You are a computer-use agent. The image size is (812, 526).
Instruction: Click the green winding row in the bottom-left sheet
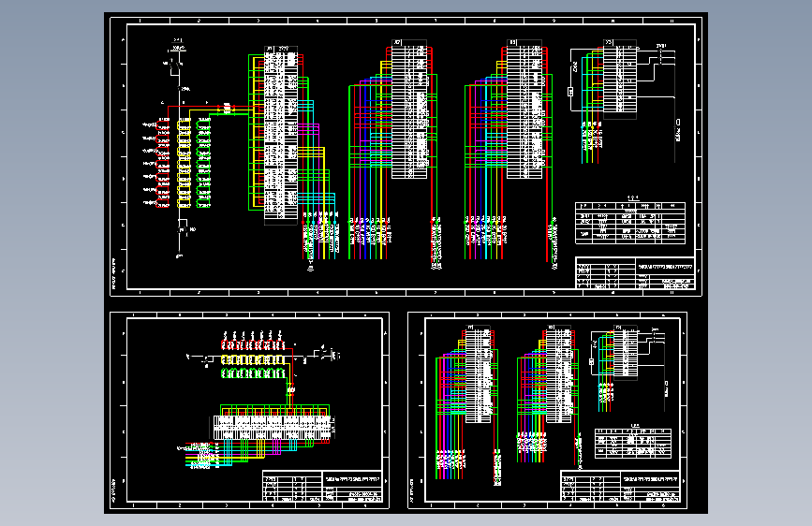253,373
